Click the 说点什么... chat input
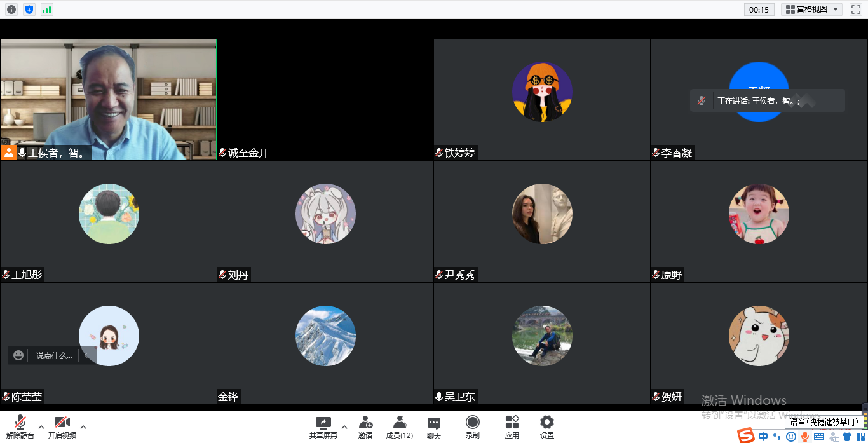Viewport: 868px width, 443px height. point(54,355)
